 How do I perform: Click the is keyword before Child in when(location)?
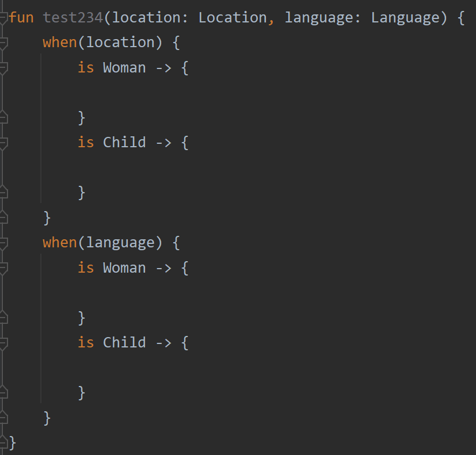pos(86,142)
